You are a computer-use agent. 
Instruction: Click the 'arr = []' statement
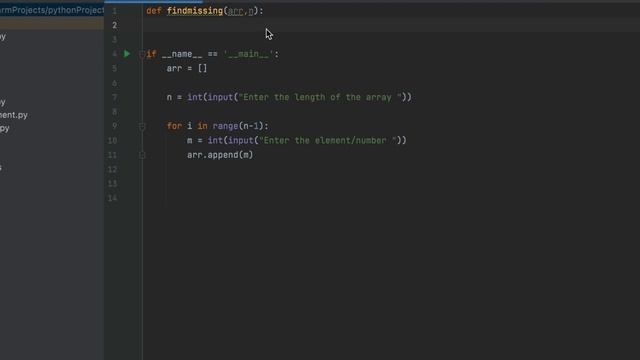(x=187, y=69)
